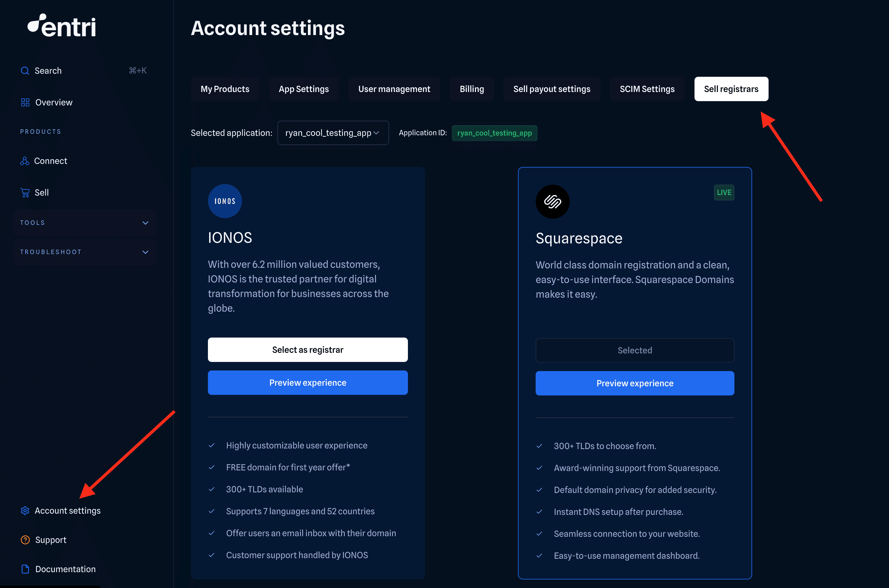Viewport: 889px width, 588px height.
Task: Click the Account settings gear icon
Action: pos(25,511)
